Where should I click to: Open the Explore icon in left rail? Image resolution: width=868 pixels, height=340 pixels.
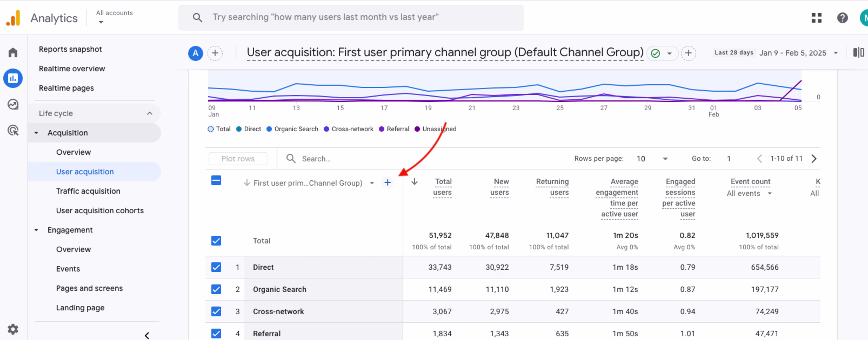point(13,104)
